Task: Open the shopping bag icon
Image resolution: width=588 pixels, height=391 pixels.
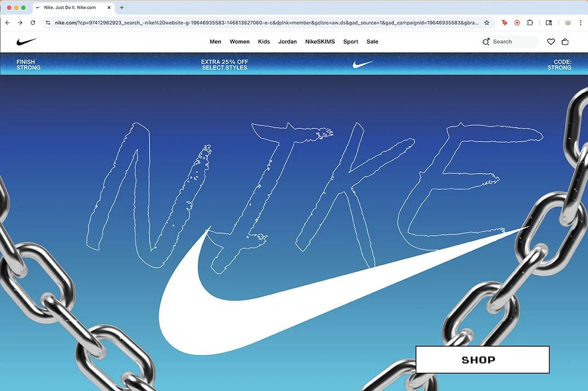Action: [x=565, y=41]
